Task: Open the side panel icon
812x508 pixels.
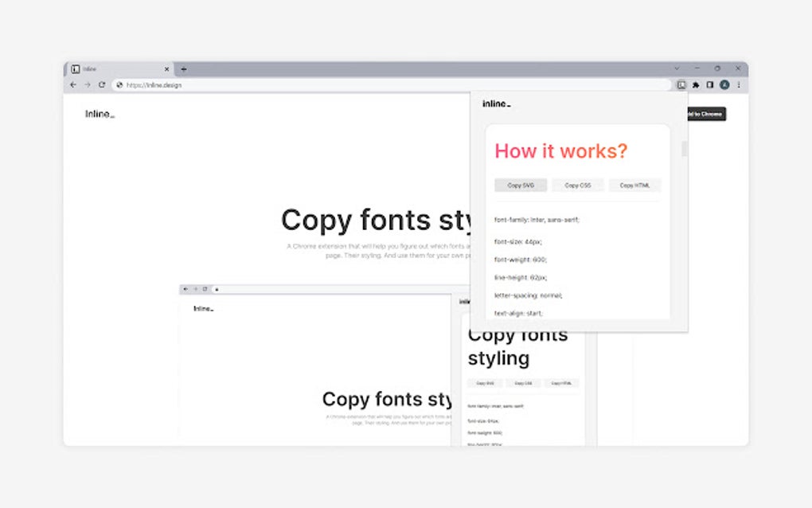Action: (x=710, y=85)
